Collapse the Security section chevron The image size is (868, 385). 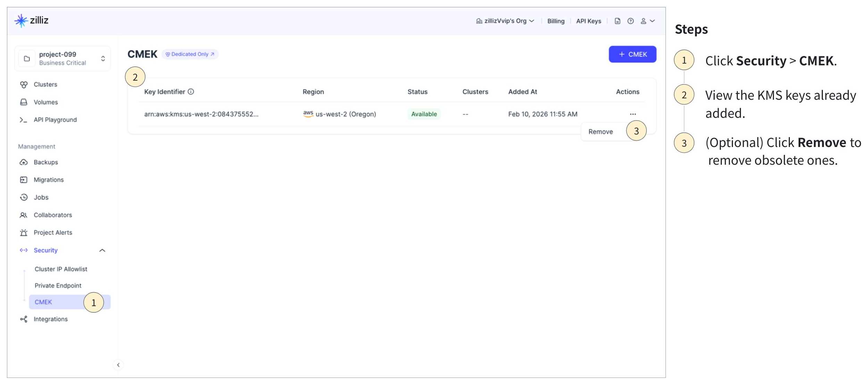(x=102, y=251)
